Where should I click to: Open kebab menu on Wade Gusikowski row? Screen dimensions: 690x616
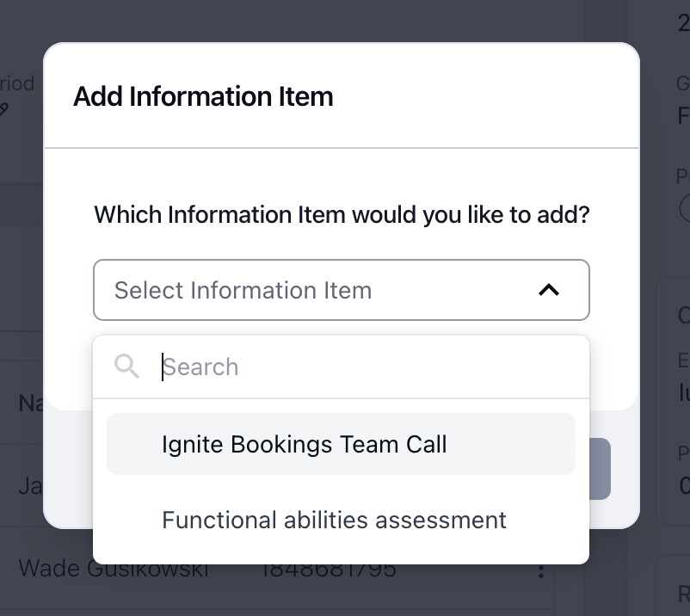pos(541,570)
